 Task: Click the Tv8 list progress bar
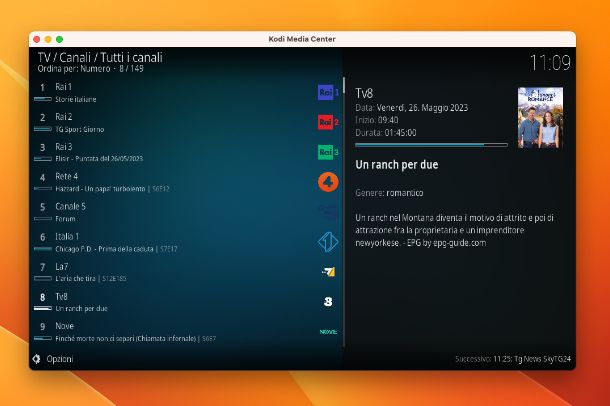click(43, 308)
